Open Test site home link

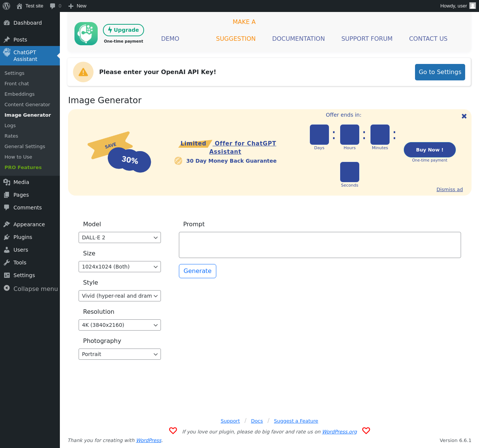click(x=30, y=6)
